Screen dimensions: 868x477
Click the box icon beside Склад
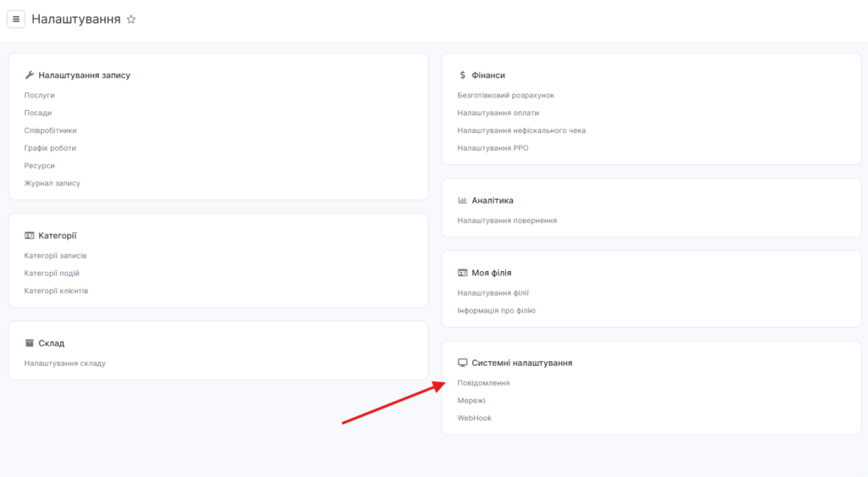coord(29,343)
